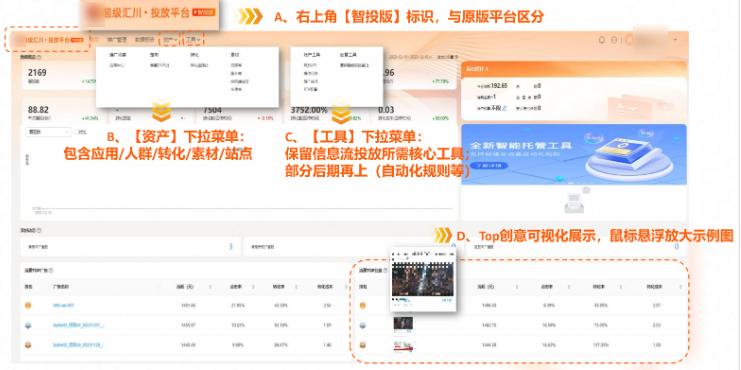The height and width of the screenshot is (370, 741).
Task: Open the 推广管理 navigation tab
Action: tap(116, 40)
